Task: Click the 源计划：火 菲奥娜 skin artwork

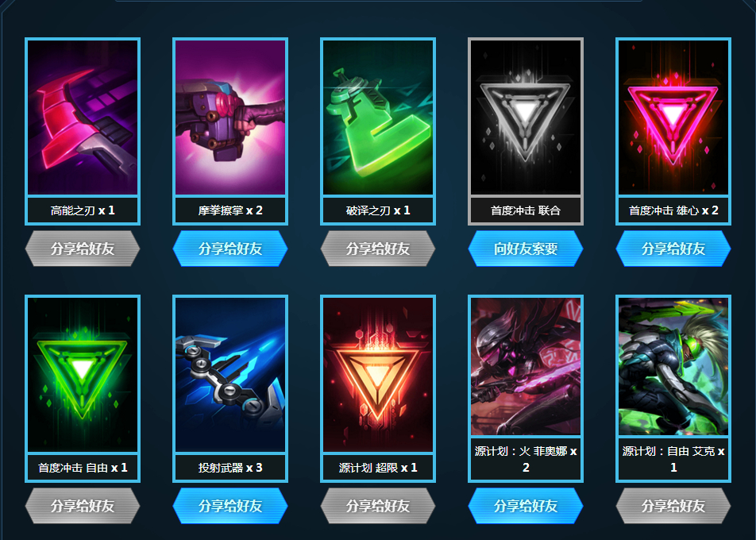Action: [x=526, y=366]
